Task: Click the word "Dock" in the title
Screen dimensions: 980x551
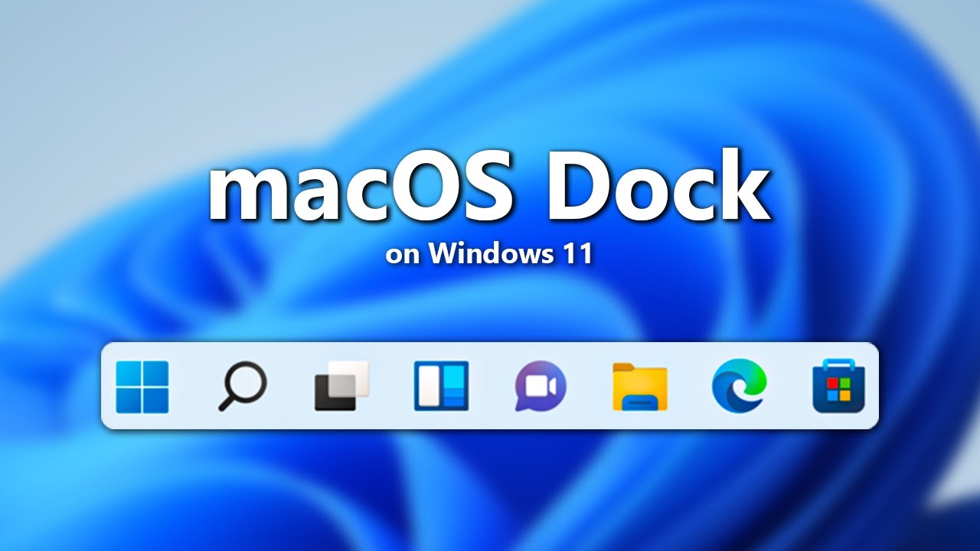Action: click(x=658, y=189)
